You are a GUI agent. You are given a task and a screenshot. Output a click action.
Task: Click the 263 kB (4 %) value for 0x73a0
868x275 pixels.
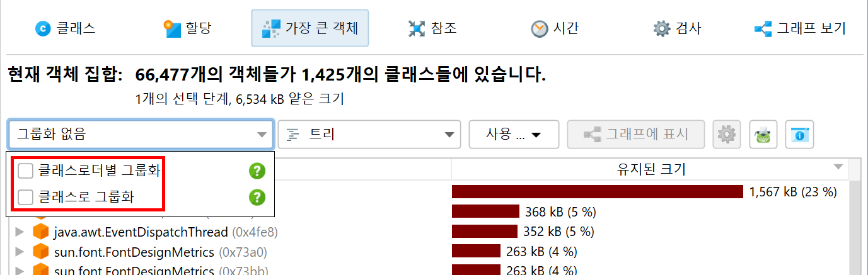coord(541,252)
